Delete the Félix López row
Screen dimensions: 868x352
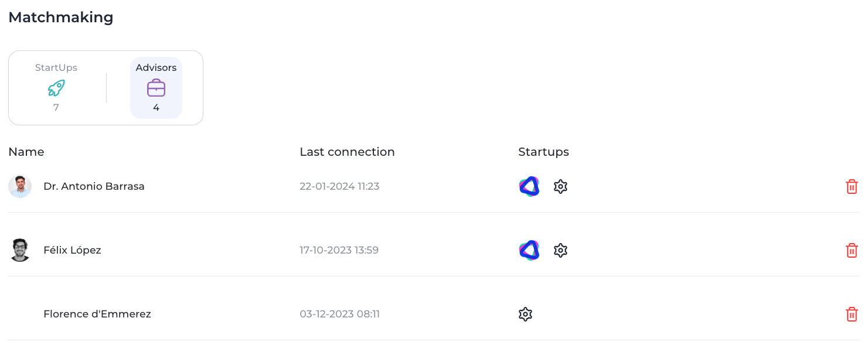[852, 251]
